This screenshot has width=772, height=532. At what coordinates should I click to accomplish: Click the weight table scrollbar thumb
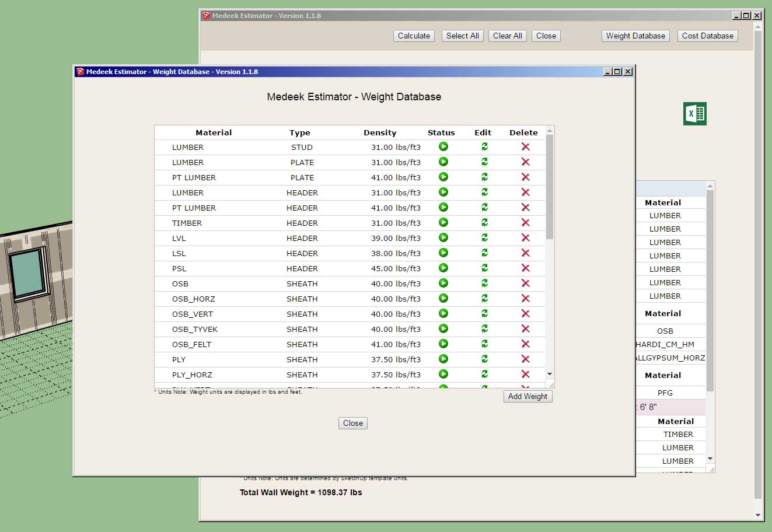[550, 187]
